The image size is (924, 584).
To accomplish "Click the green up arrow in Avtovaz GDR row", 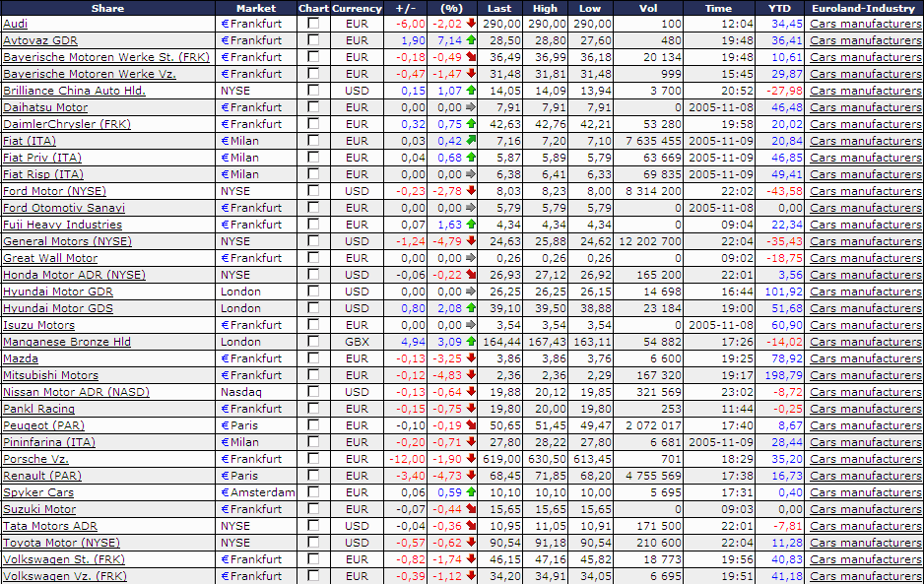I will 470,40.
